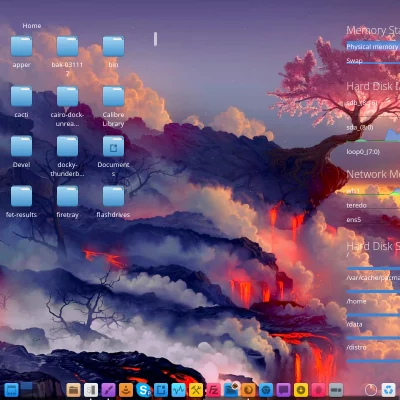Image resolution: width=400 pixels, height=400 pixels.
Task: Select the firetray folder
Action: (67, 197)
